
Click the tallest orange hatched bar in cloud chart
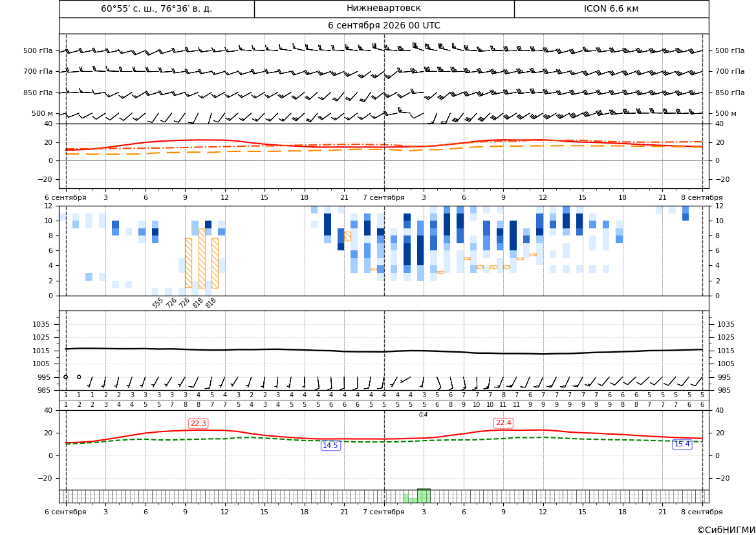click(x=202, y=258)
